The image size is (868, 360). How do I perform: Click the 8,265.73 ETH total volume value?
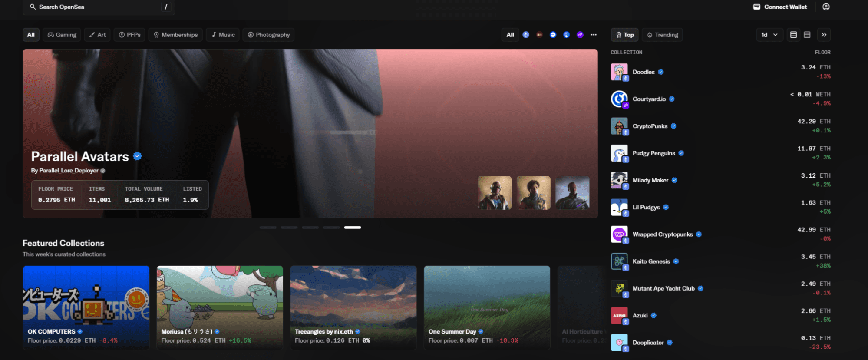coord(147,200)
